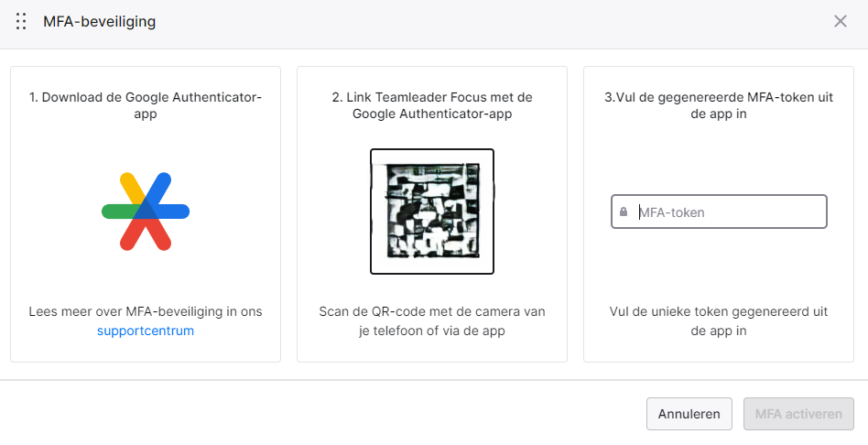Click the Annuleren button

coord(689,414)
